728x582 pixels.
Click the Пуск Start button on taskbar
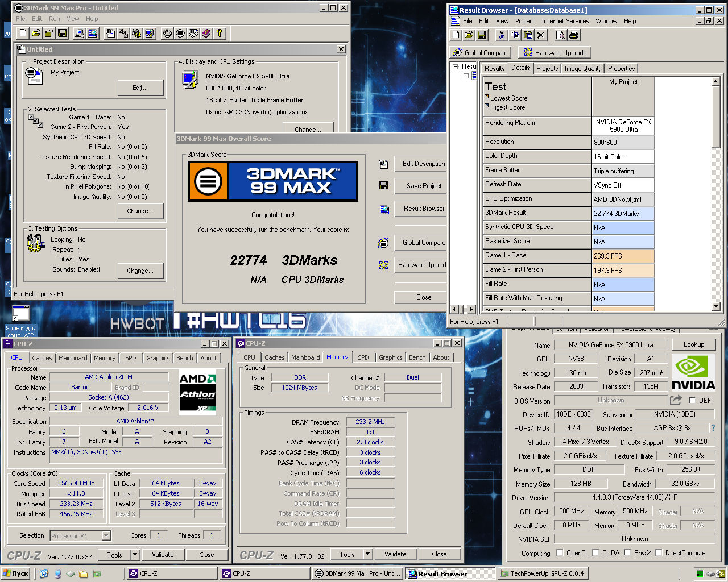pos(16,573)
